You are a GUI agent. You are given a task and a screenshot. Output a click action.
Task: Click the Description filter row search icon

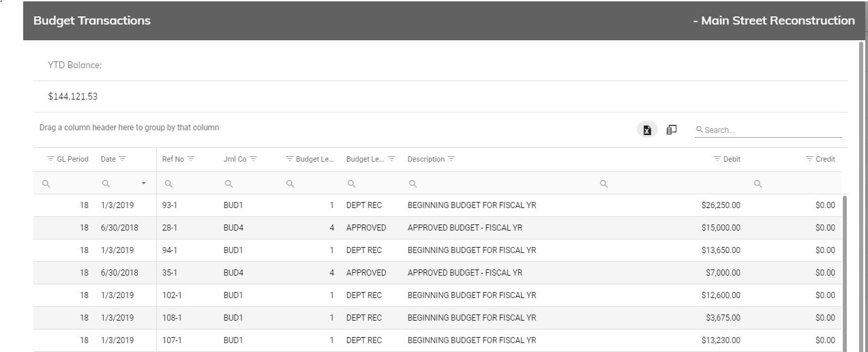(x=413, y=184)
